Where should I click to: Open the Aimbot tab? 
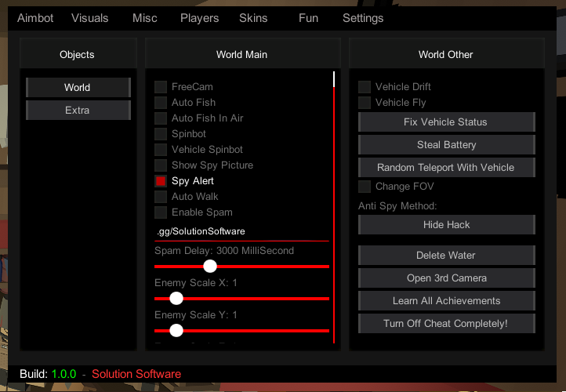pos(35,18)
